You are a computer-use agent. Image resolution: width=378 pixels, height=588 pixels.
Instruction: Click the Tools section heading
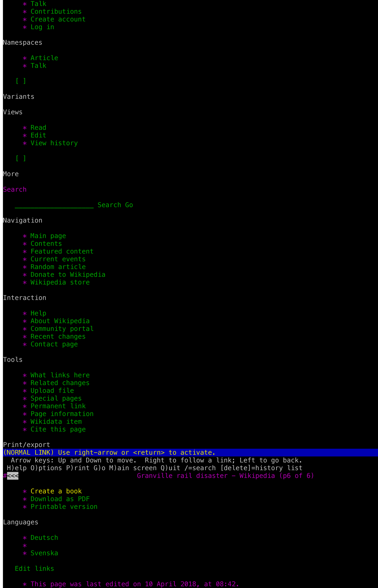(x=13, y=359)
